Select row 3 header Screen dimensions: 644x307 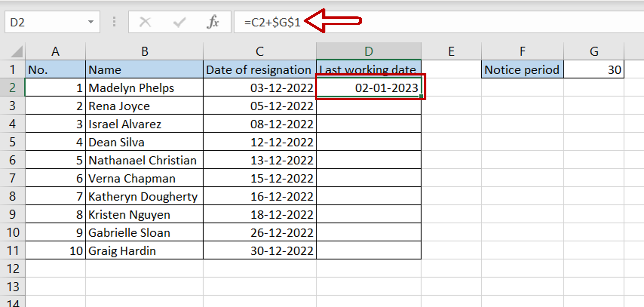[13, 106]
